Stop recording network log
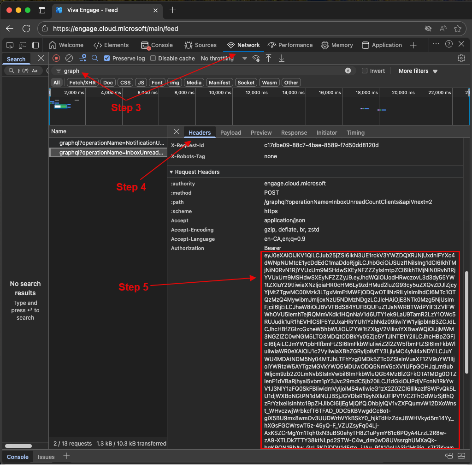Viewport: 472px width, 476px height. [56, 58]
